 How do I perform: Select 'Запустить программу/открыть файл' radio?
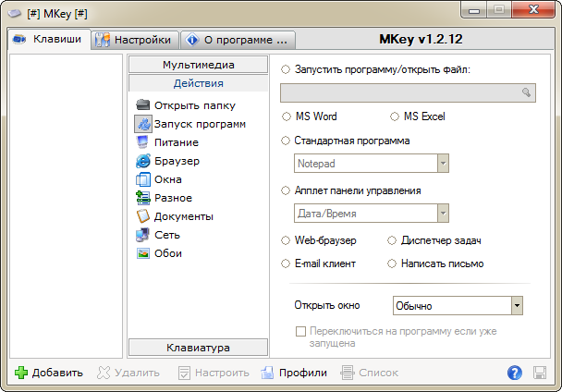[286, 69]
